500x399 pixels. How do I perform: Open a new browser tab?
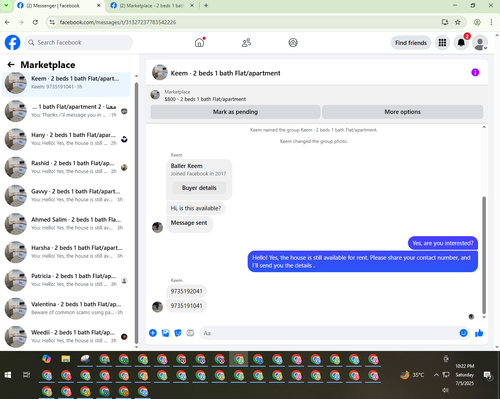(206, 5)
